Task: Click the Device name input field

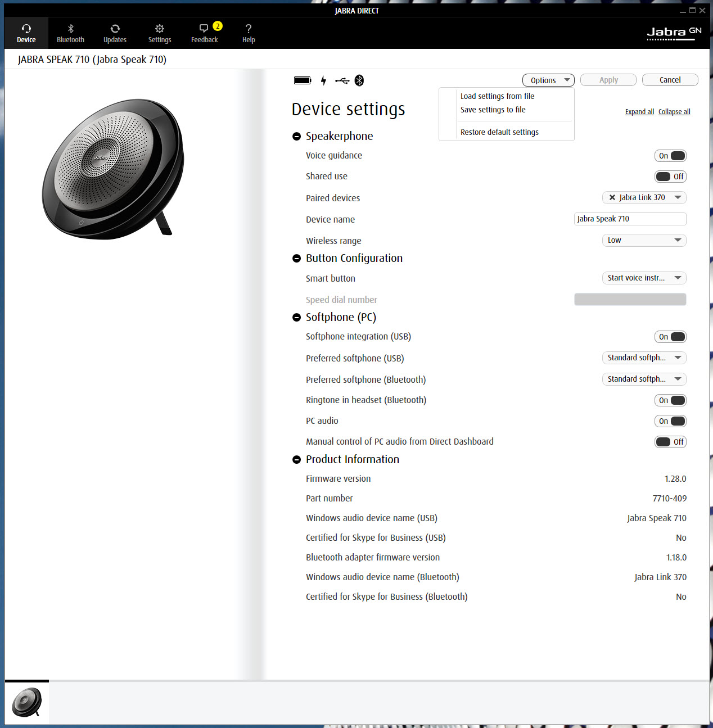Action: pos(630,219)
